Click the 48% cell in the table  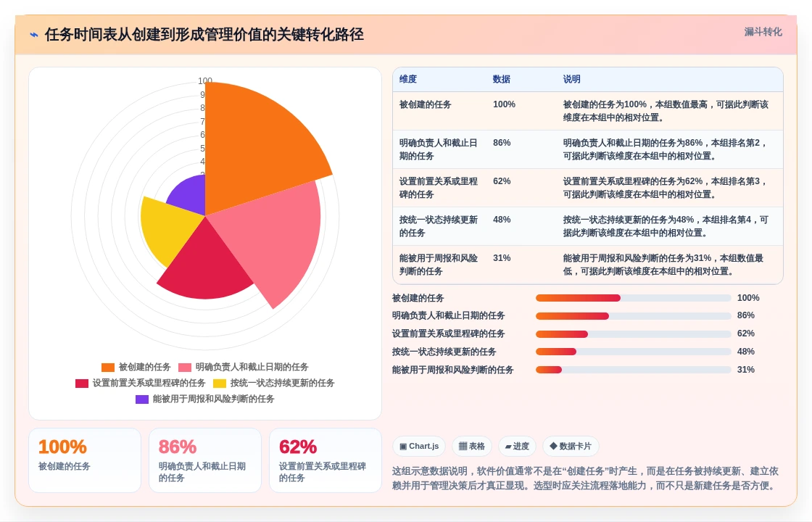[501, 220]
